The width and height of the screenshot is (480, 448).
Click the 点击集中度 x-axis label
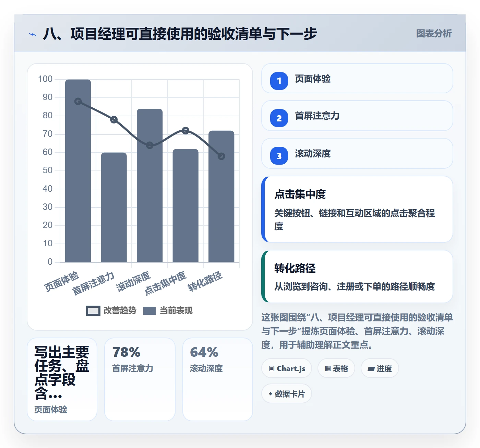tap(165, 283)
